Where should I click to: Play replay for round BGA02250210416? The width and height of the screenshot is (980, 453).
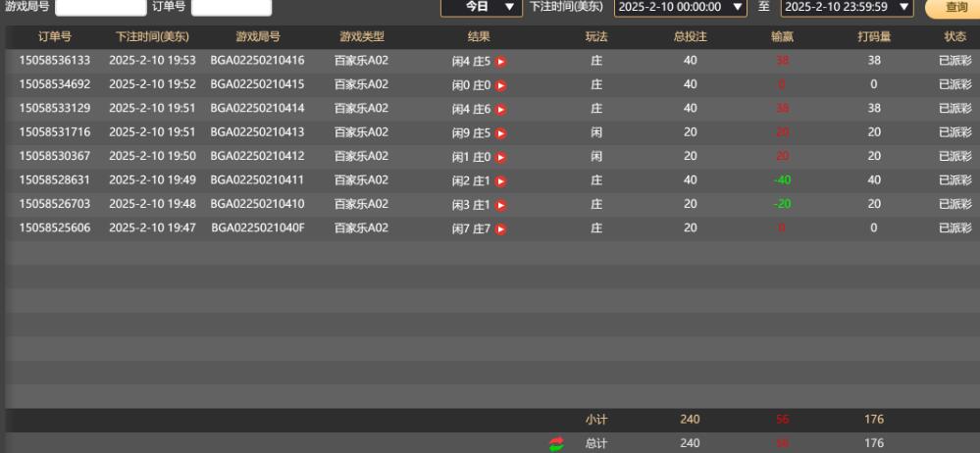coord(500,62)
